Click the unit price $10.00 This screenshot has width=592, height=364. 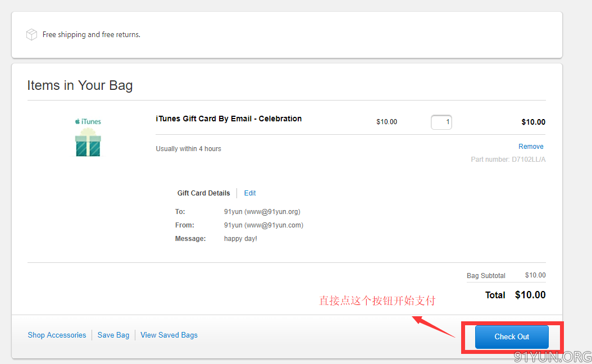[x=386, y=121]
